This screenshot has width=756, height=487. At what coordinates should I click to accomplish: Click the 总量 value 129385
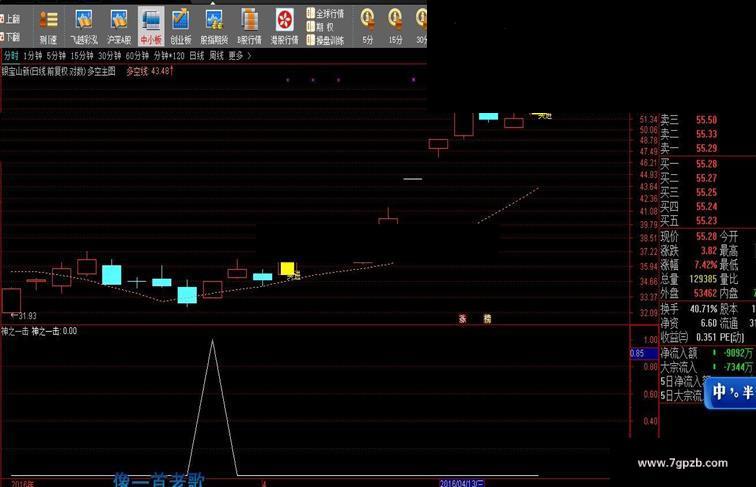click(703, 279)
